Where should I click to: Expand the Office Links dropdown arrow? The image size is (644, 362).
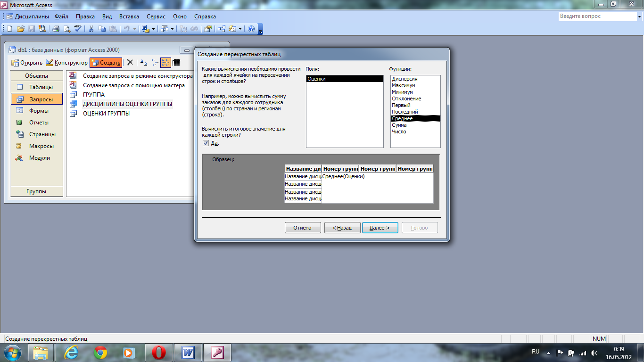(153, 29)
